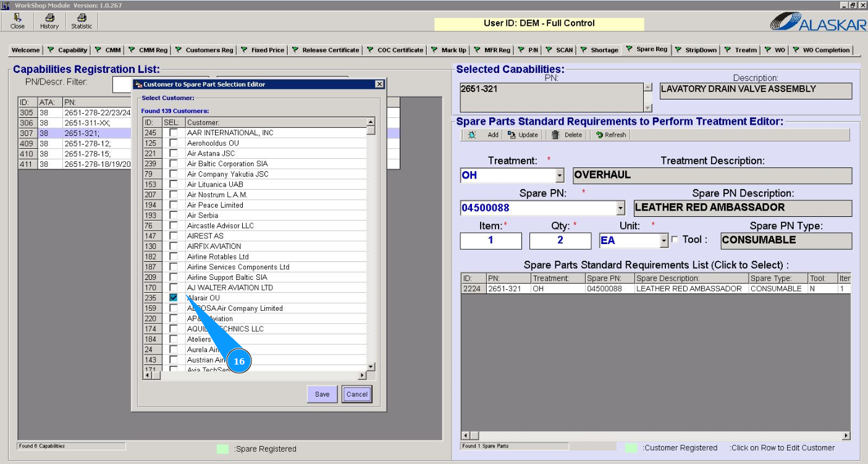Click the Delete trash can button
Image resolution: width=868 pixels, height=464 pixels.
(567, 135)
